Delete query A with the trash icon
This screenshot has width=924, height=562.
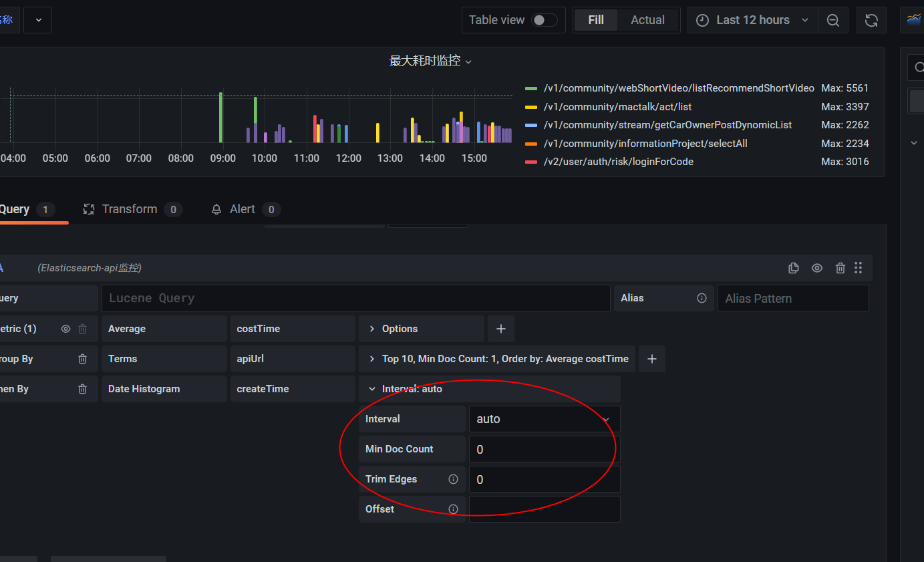click(840, 268)
